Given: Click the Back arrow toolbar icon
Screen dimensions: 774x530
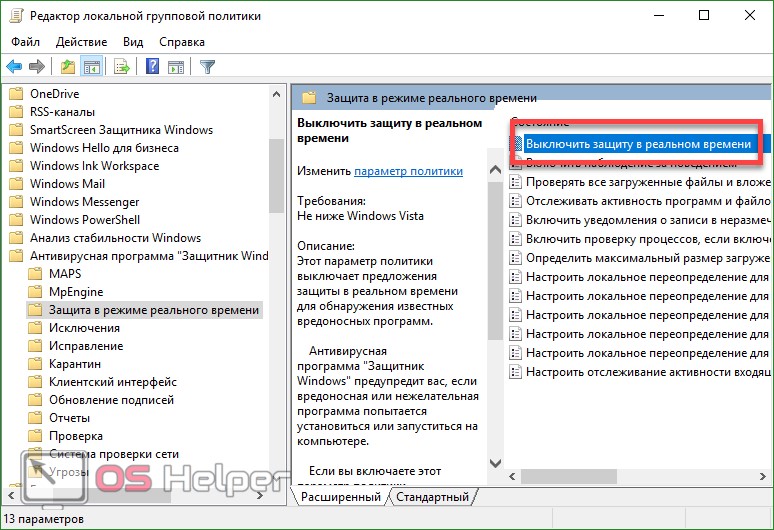Looking at the screenshot, I should [x=14, y=67].
